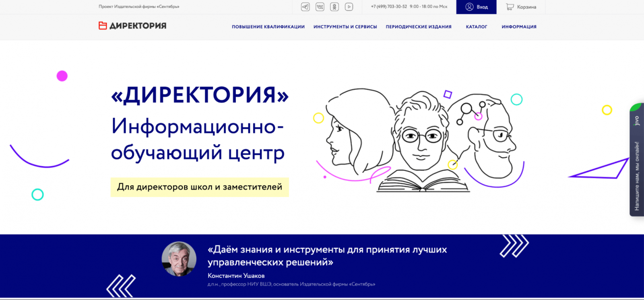This screenshot has width=644, height=300.
Task: Open the YouTube channel icon
Action: click(349, 7)
